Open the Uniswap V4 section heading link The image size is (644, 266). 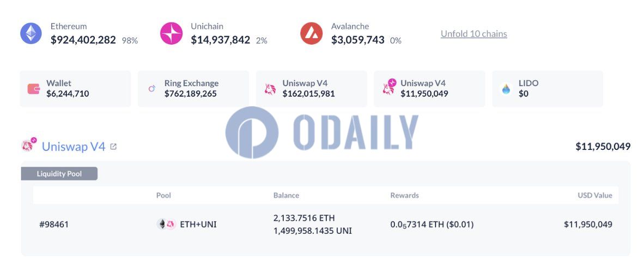73,147
